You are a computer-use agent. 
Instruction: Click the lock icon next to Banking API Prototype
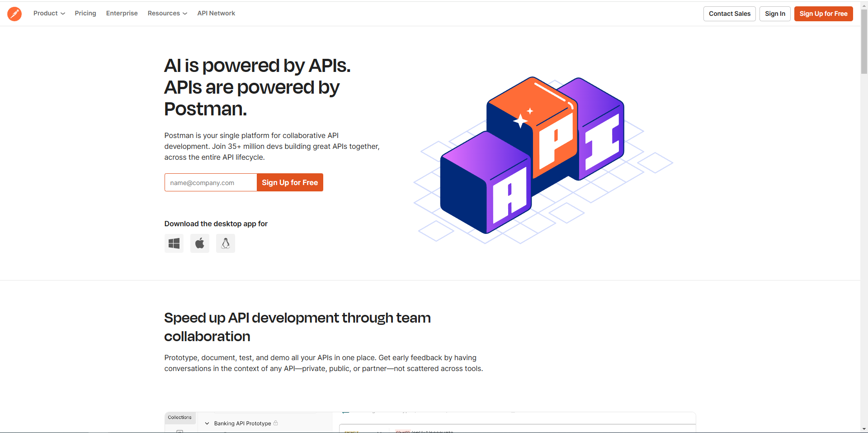276,423
